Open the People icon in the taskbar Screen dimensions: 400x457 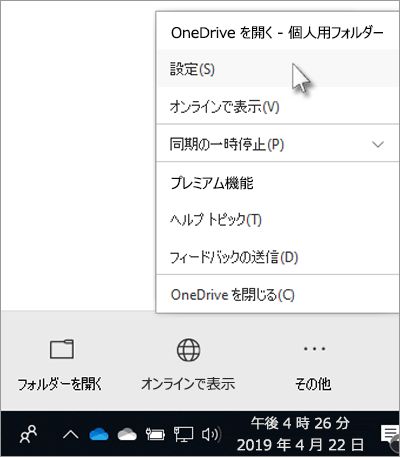point(28,434)
